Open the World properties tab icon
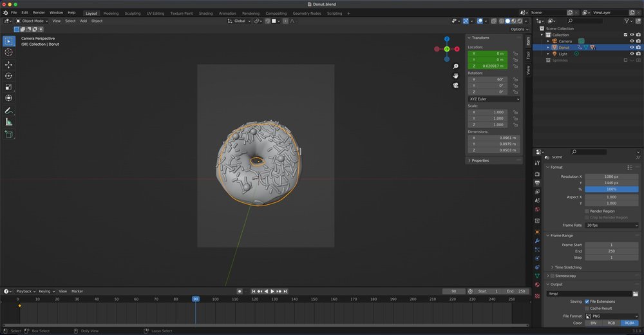 537,209
